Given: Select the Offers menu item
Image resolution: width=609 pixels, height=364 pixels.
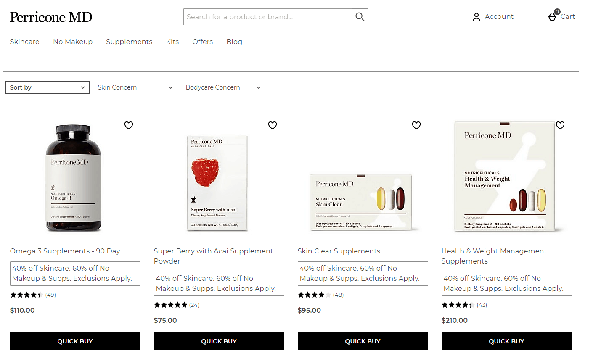Looking at the screenshot, I should pos(203,42).
